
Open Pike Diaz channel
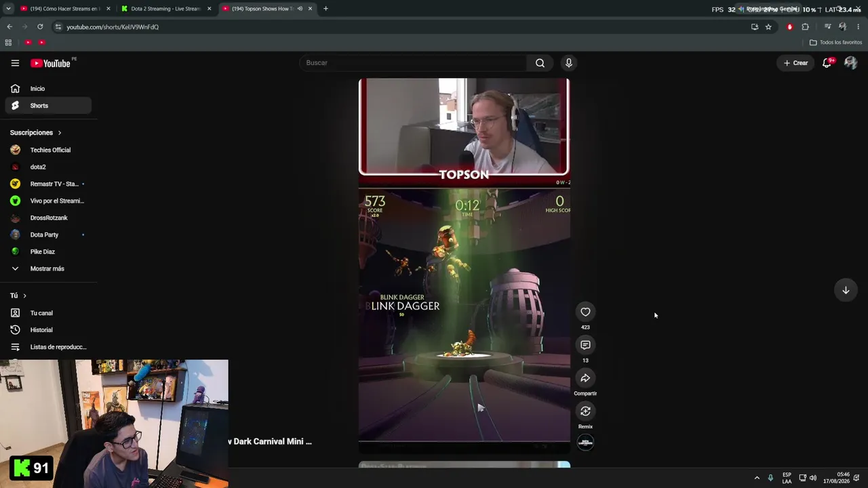(48, 251)
